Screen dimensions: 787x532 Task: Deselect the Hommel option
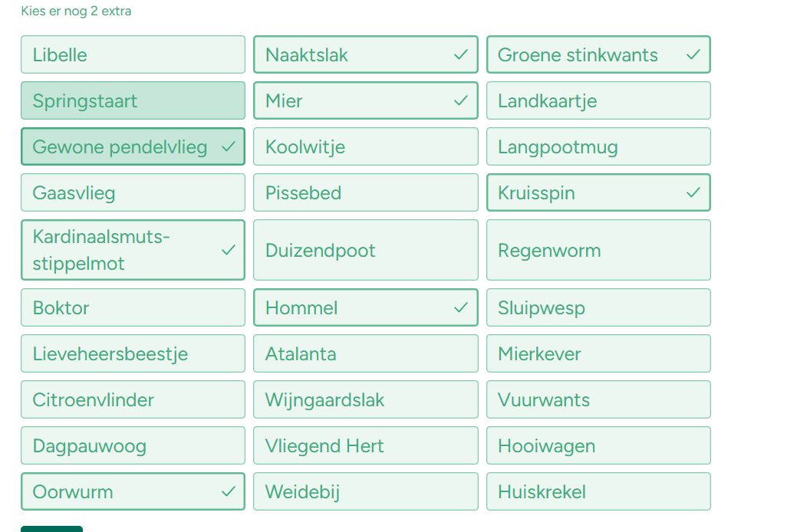(365, 307)
